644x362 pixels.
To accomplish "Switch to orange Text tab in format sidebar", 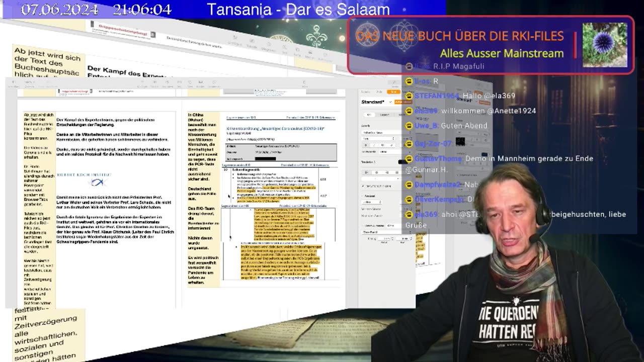I will coord(393,92).
